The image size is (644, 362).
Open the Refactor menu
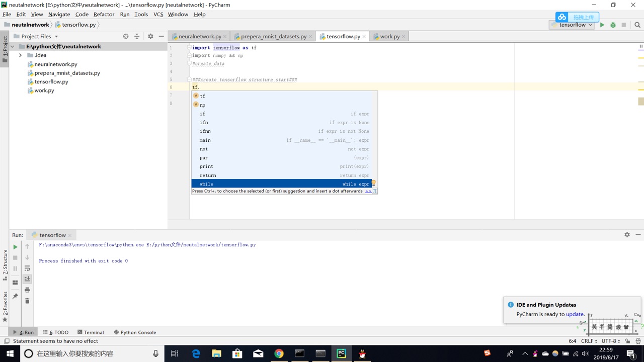tap(104, 14)
